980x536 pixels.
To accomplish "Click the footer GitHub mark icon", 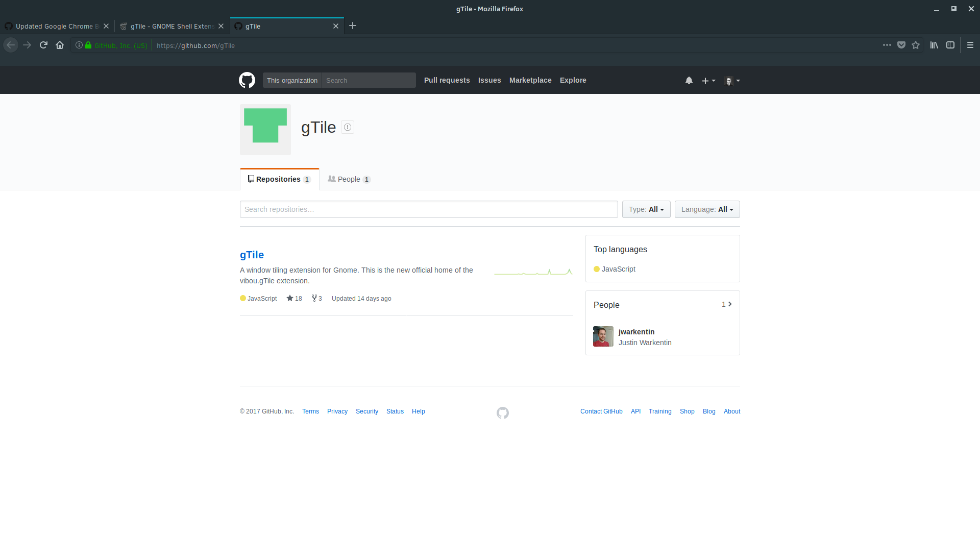I will pos(503,413).
